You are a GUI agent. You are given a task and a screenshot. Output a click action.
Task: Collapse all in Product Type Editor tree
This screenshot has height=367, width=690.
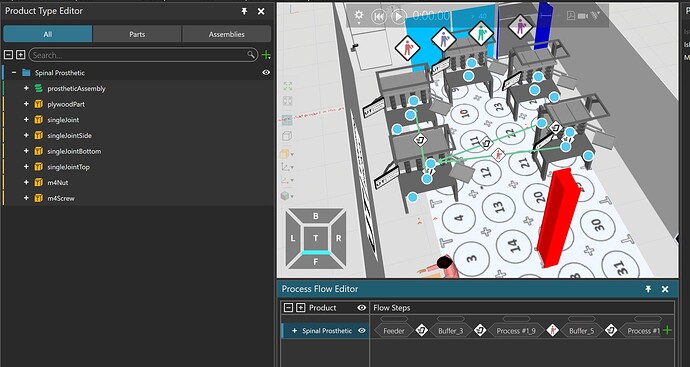tap(8, 55)
